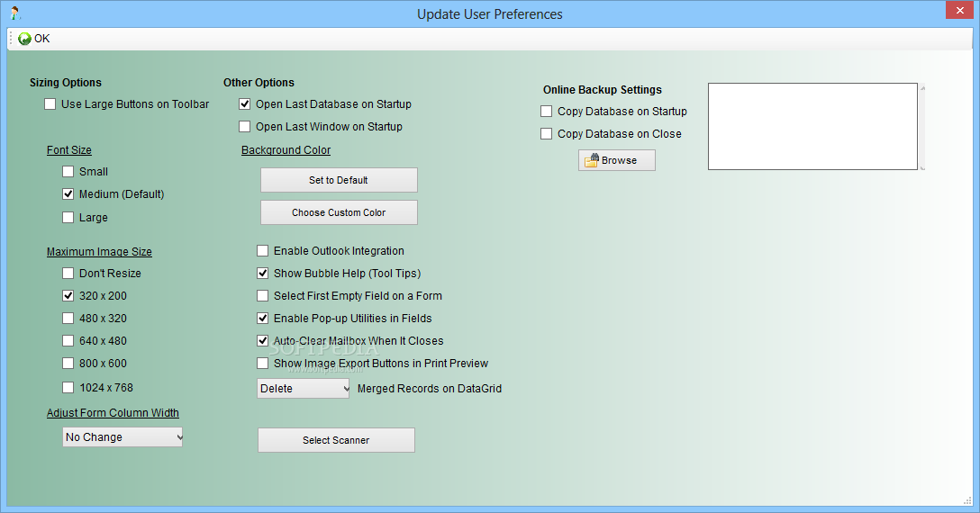Toggle Auto-Clear Mailbox When It Closes
The image size is (980, 513).
click(x=262, y=340)
